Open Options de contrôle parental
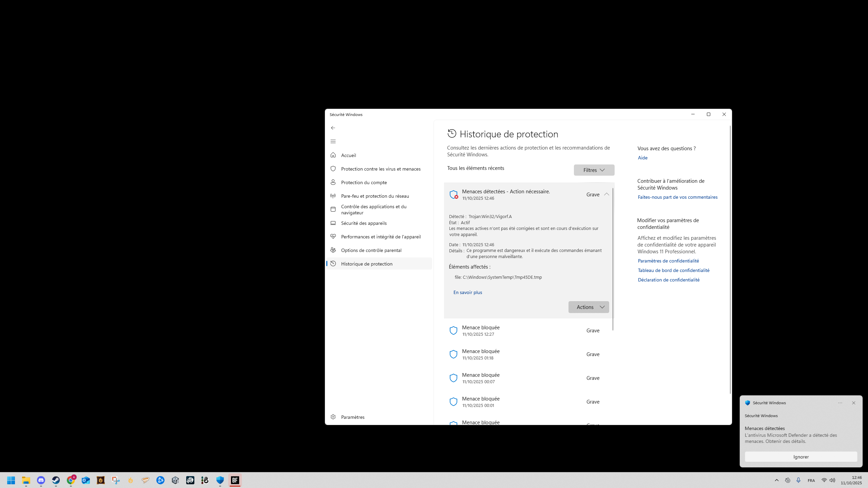 coord(371,250)
